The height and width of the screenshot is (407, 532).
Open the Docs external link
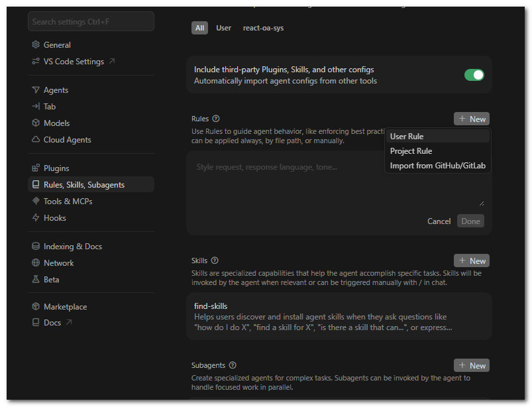click(x=91, y=322)
